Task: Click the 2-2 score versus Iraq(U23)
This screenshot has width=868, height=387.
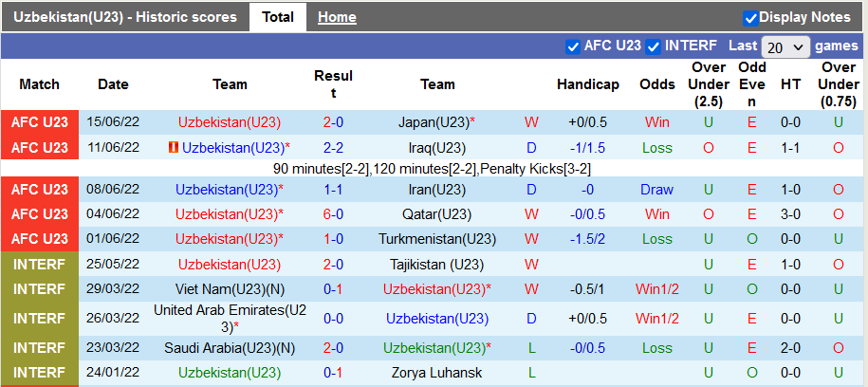Action: pyautogui.click(x=333, y=148)
